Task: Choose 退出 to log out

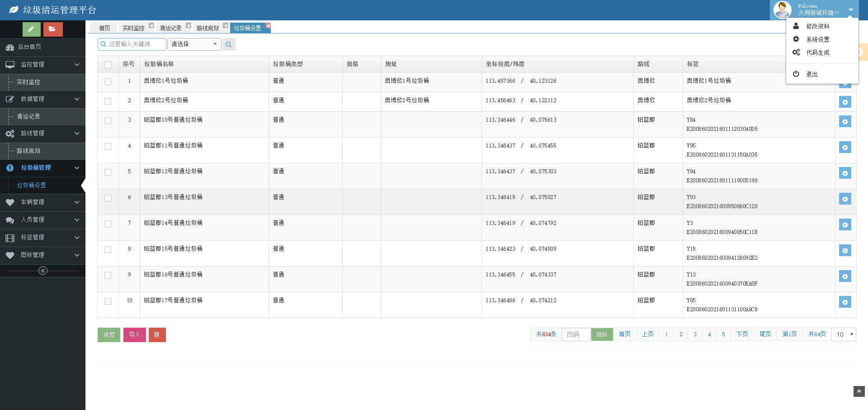Action: pos(822,74)
